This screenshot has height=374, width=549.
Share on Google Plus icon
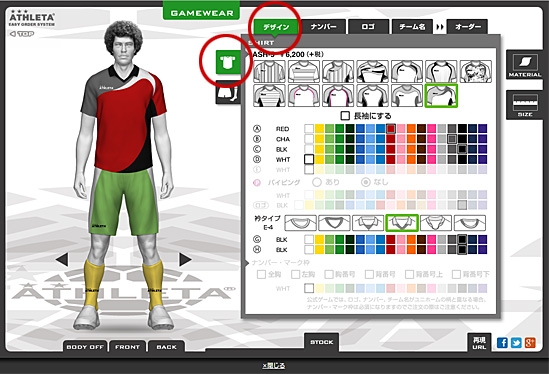pyautogui.click(x=530, y=342)
